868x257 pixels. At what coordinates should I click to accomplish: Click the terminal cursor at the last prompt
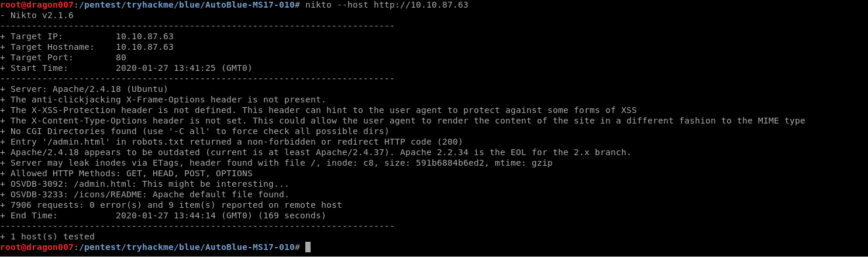point(308,247)
